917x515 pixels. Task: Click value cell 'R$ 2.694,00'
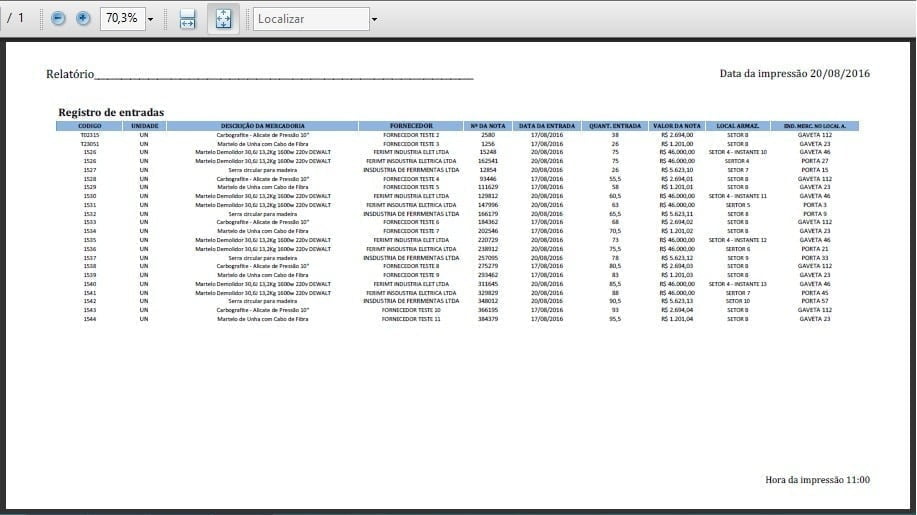(677, 135)
